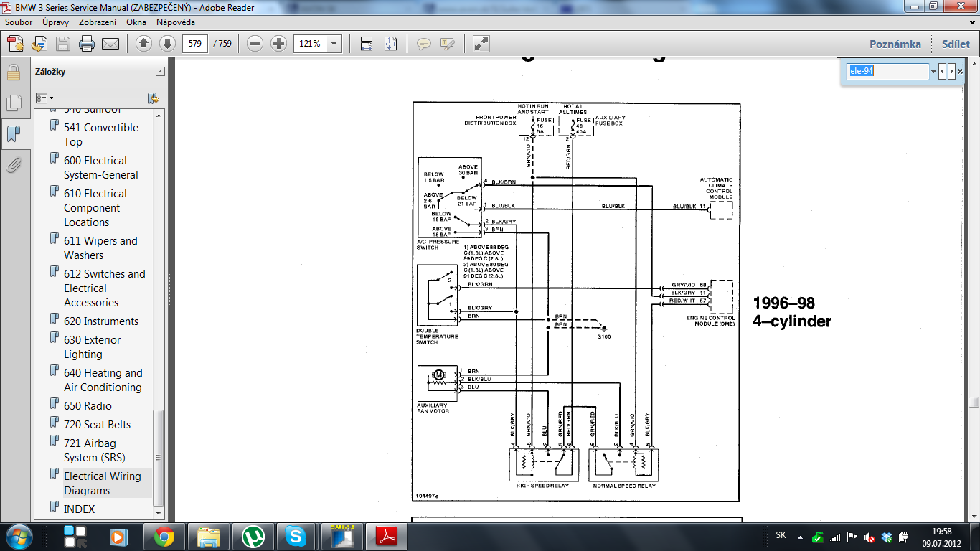Click the Print file icon
Viewport: 980px width, 551px height.
(87, 44)
